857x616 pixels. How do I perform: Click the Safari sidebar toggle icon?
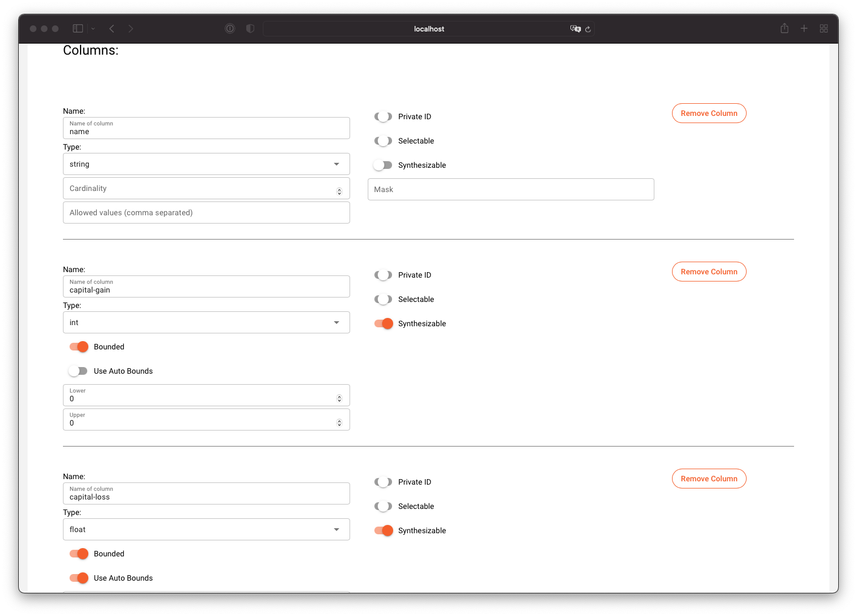coord(78,29)
